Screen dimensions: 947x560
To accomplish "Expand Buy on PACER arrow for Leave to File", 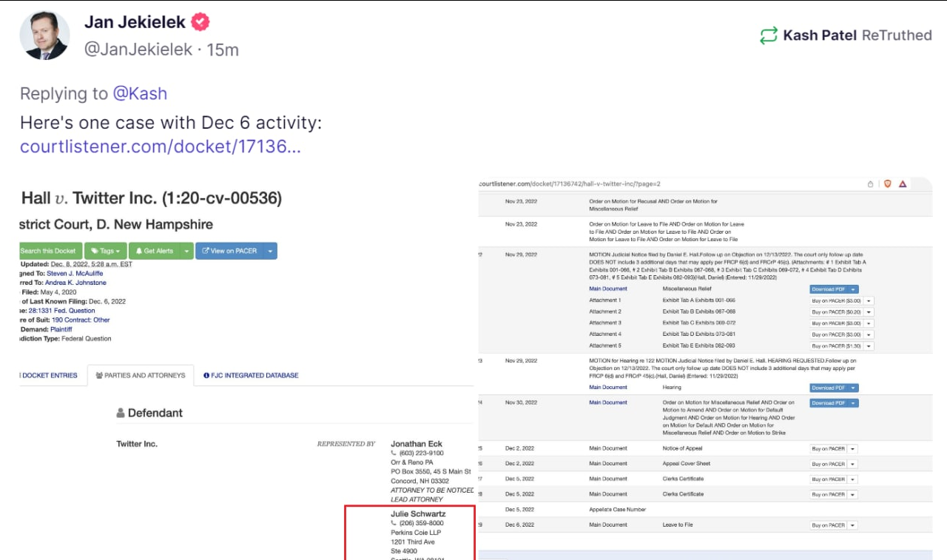I will pyautogui.click(x=852, y=525).
